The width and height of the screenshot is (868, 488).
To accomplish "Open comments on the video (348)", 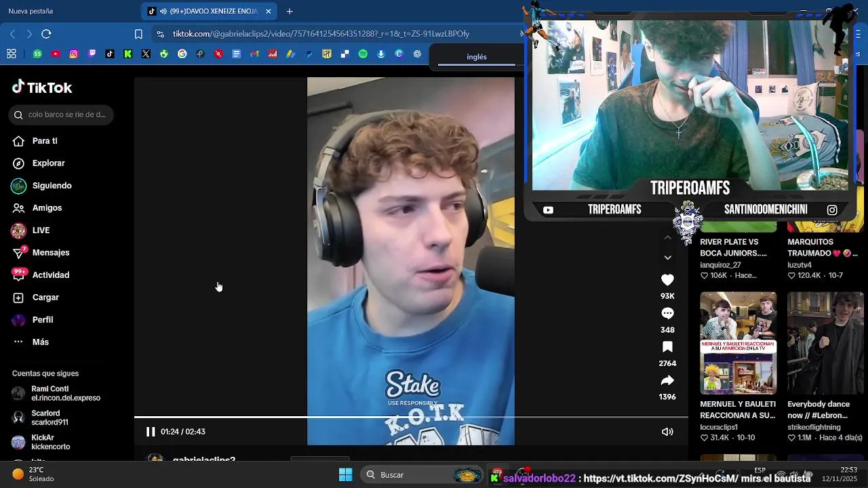I will click(667, 313).
